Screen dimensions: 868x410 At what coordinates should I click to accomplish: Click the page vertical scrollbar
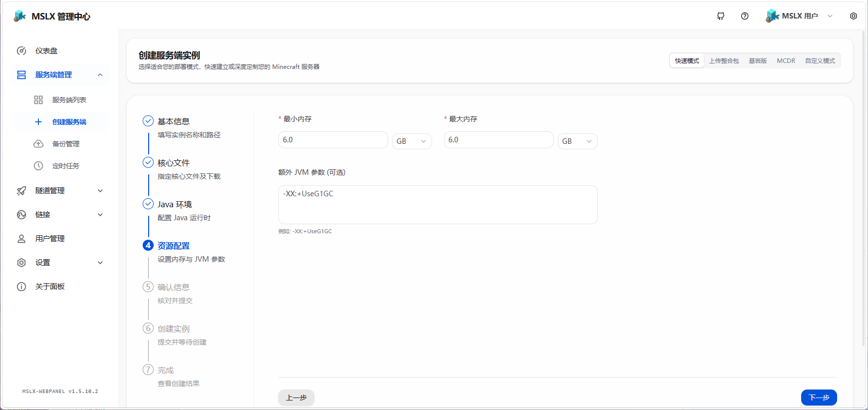pyautogui.click(x=864, y=189)
